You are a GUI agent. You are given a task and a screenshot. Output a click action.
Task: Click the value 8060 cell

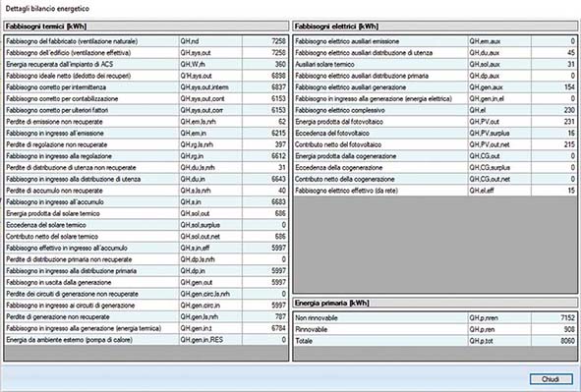coord(553,341)
